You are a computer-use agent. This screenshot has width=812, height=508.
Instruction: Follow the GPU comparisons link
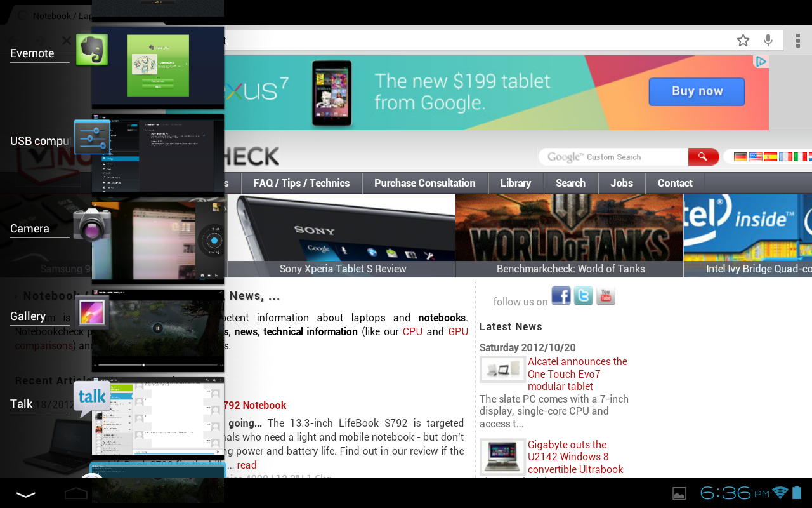click(x=458, y=331)
